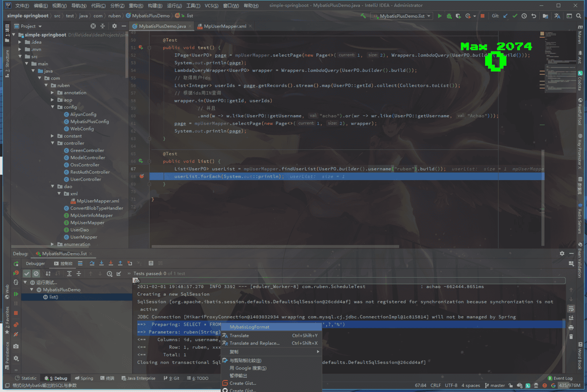Image resolution: width=587 pixels, height=392 pixels.
Task: Collapse the controller folder in project tree
Action: 52,143
